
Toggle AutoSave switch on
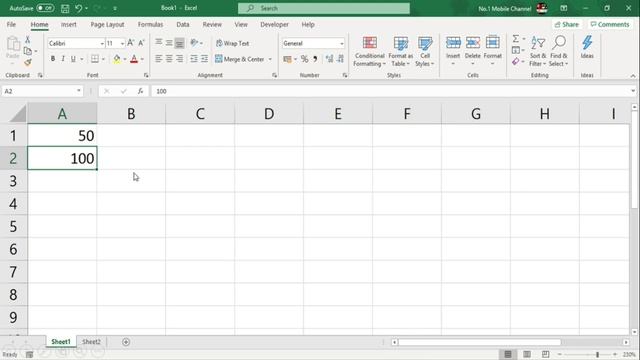tap(45, 8)
